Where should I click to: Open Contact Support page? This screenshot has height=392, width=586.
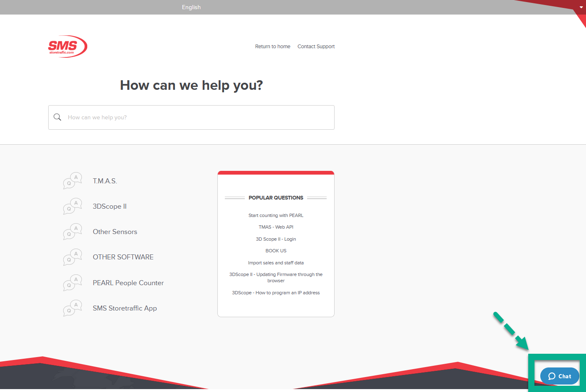(x=316, y=47)
